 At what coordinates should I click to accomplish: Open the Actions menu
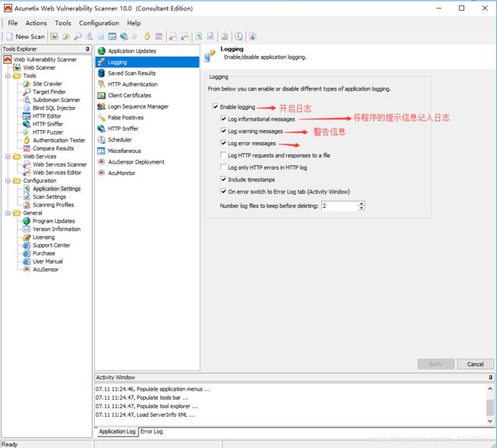(x=36, y=23)
